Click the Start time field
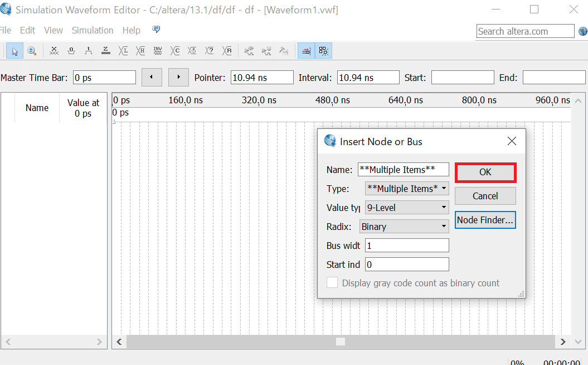Image resolution: width=588 pixels, height=365 pixels. (463, 78)
